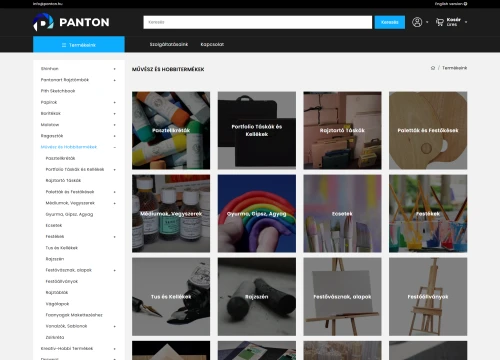Expand the Pantonart Rajztömbök sidebar category
Image resolution: width=500 pixels, height=360 pixels.
[114, 80]
